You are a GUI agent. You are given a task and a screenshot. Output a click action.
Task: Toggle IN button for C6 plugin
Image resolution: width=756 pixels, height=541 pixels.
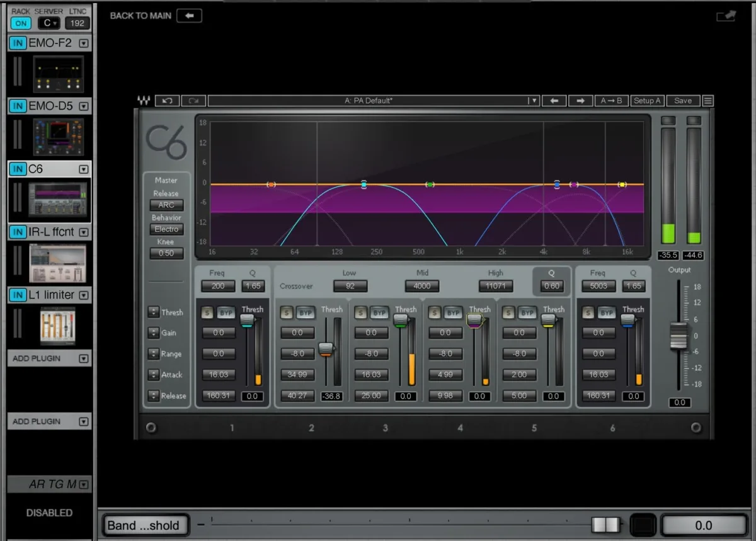18,169
